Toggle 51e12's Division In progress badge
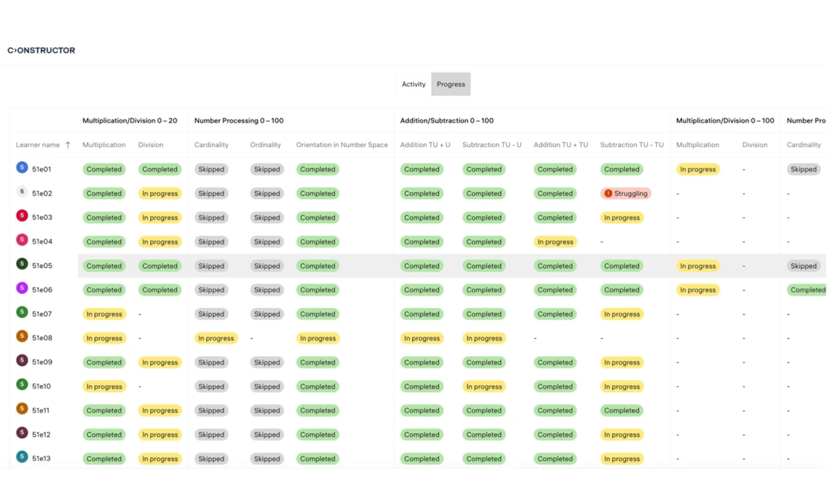The height and width of the screenshot is (504, 840). (x=160, y=434)
